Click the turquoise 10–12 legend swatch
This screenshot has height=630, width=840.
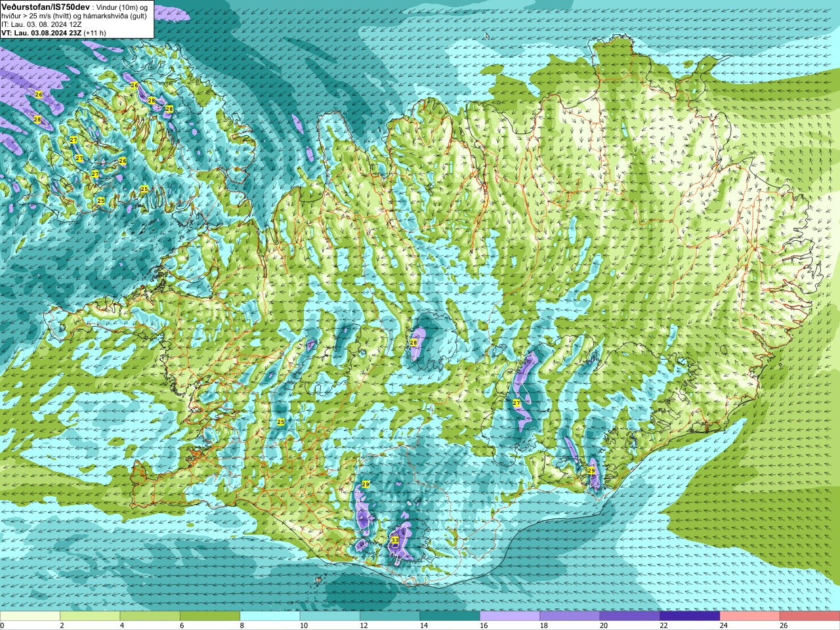coord(330,616)
